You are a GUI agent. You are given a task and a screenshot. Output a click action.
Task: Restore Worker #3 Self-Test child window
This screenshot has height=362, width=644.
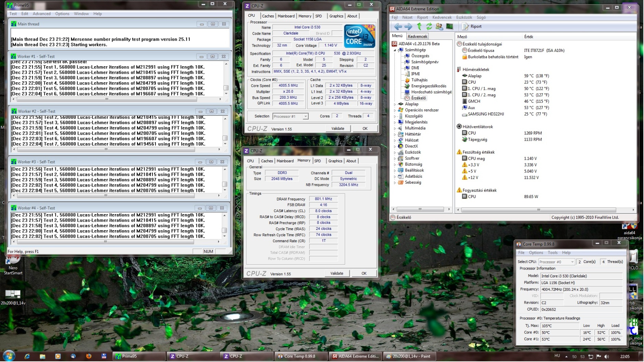[211, 162]
